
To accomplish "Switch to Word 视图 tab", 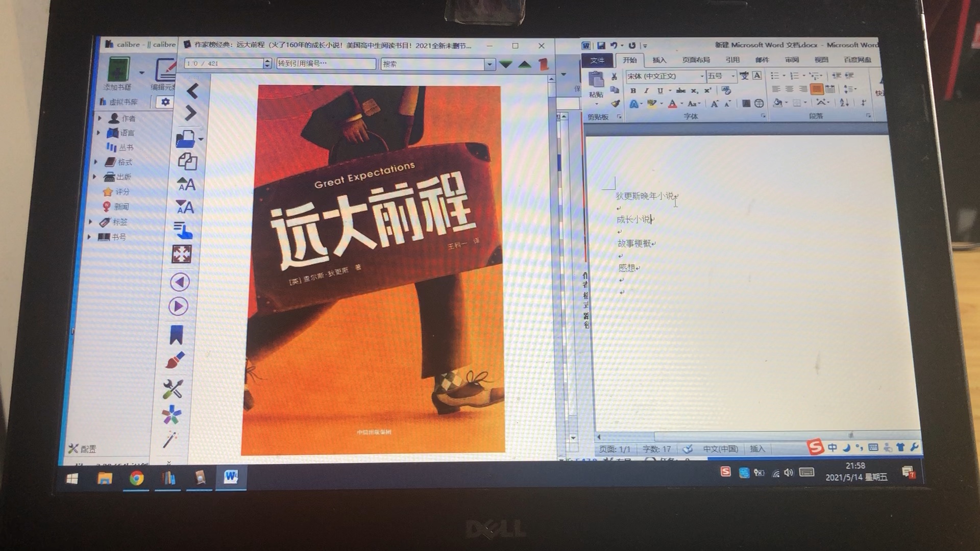I will (821, 60).
